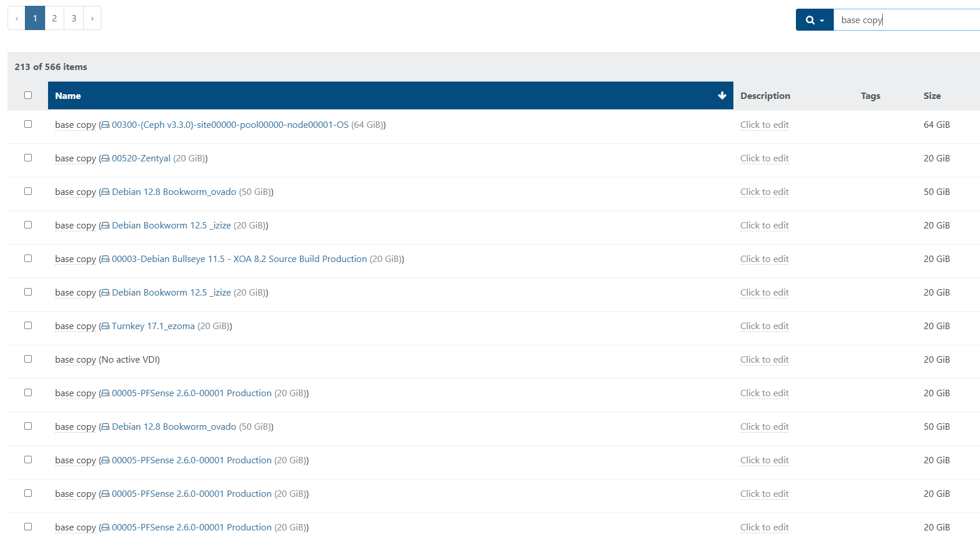
Task: Edit description for the 64 GiB Ceph row
Action: coord(764,125)
